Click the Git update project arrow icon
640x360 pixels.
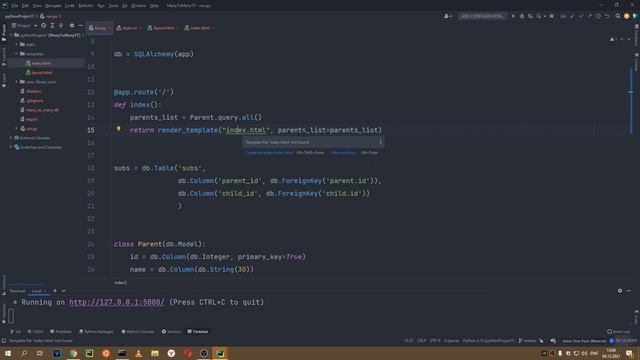click(x=572, y=16)
